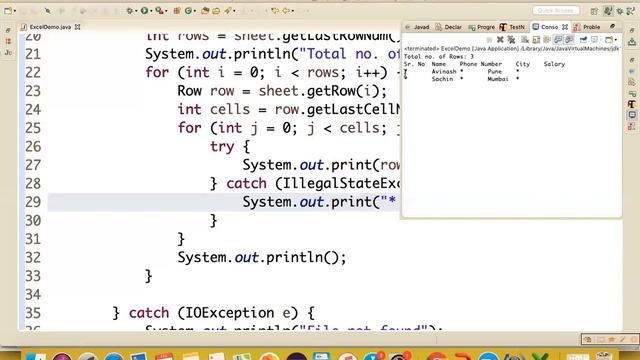The image size is (640, 360).
Task: Click the New Java Package icon
Action: click(177, 11)
